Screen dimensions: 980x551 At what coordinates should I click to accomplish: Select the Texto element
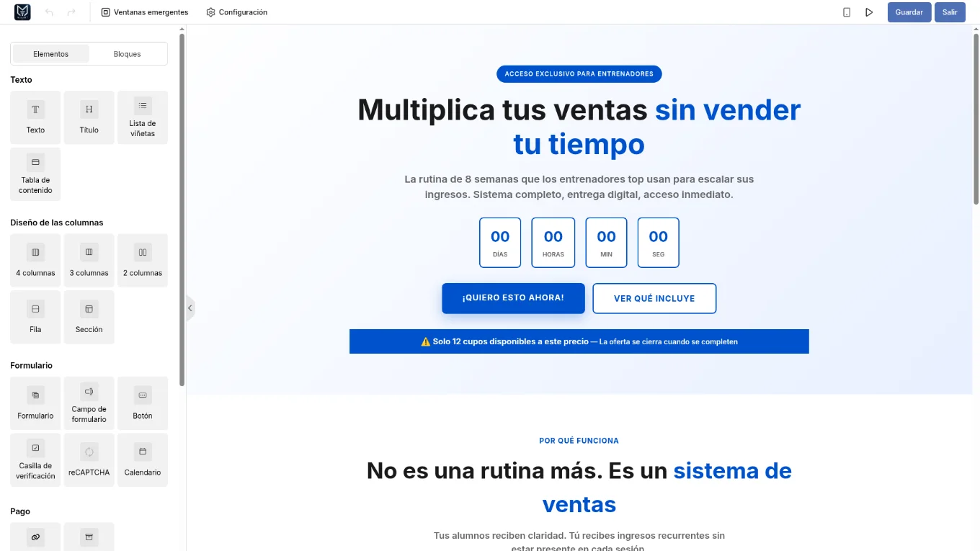pos(35,117)
